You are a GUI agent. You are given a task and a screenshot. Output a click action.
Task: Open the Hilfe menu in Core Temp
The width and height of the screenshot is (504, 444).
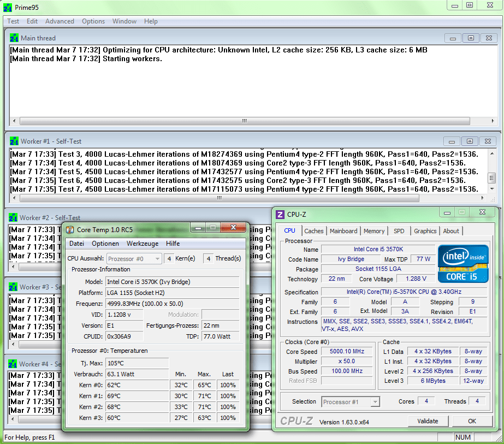(173, 244)
